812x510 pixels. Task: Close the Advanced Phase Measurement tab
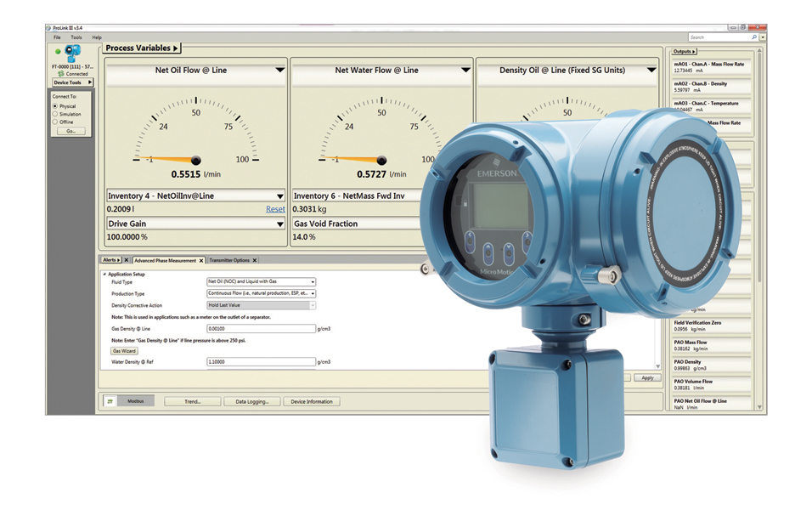(201, 261)
